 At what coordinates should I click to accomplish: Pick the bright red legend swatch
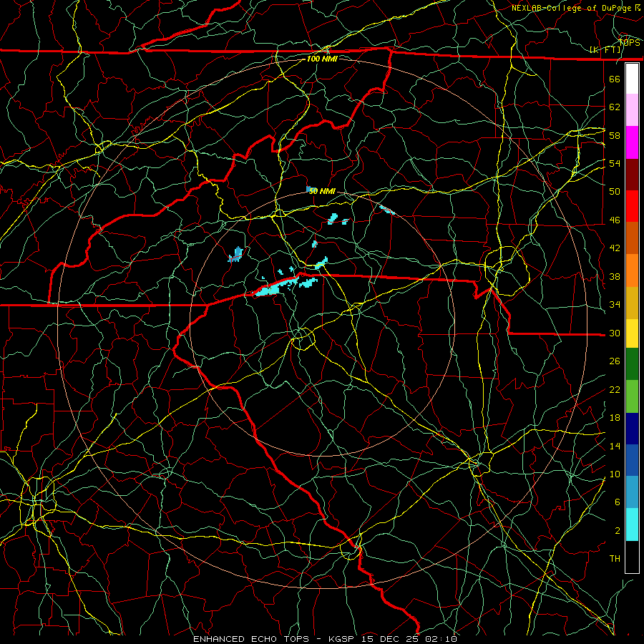tap(632, 206)
